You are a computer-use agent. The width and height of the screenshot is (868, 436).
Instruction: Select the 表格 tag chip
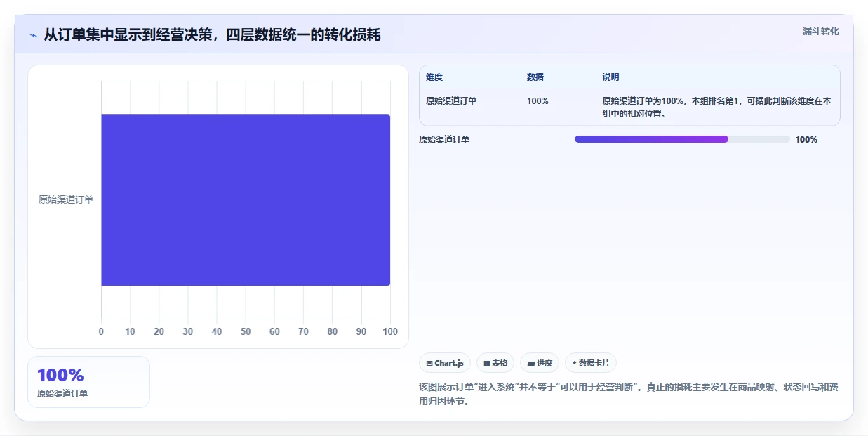(x=495, y=363)
